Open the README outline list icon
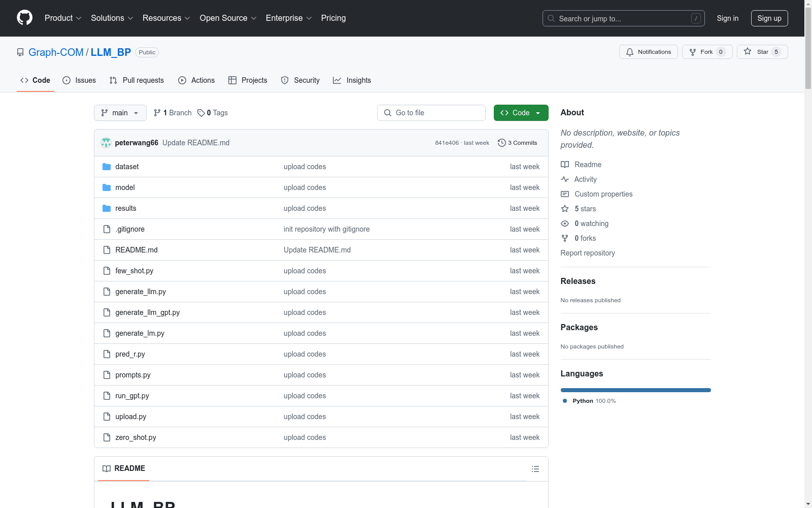 (x=535, y=469)
